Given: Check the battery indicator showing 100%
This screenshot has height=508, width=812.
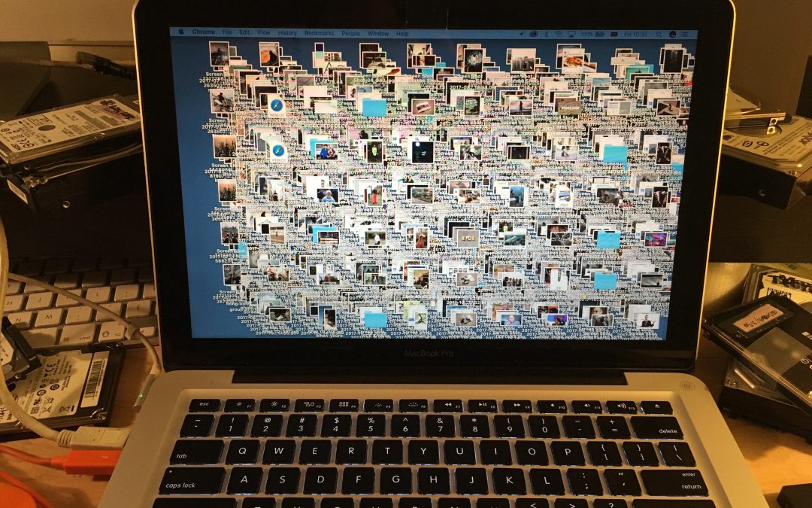Looking at the screenshot, I should (586, 34).
